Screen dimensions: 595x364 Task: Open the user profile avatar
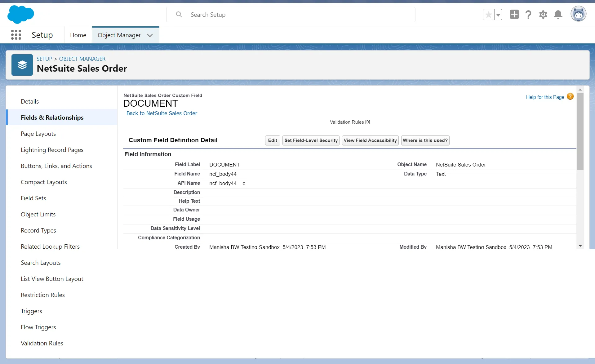578,14
